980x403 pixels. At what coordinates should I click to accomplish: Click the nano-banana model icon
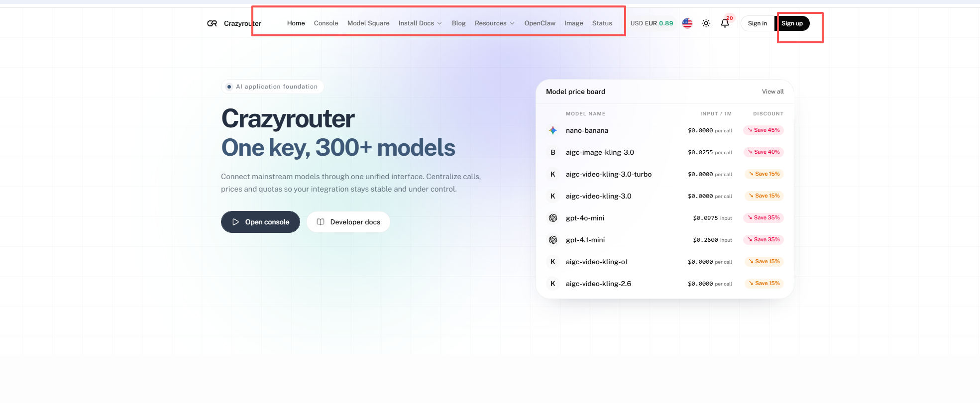[552, 130]
